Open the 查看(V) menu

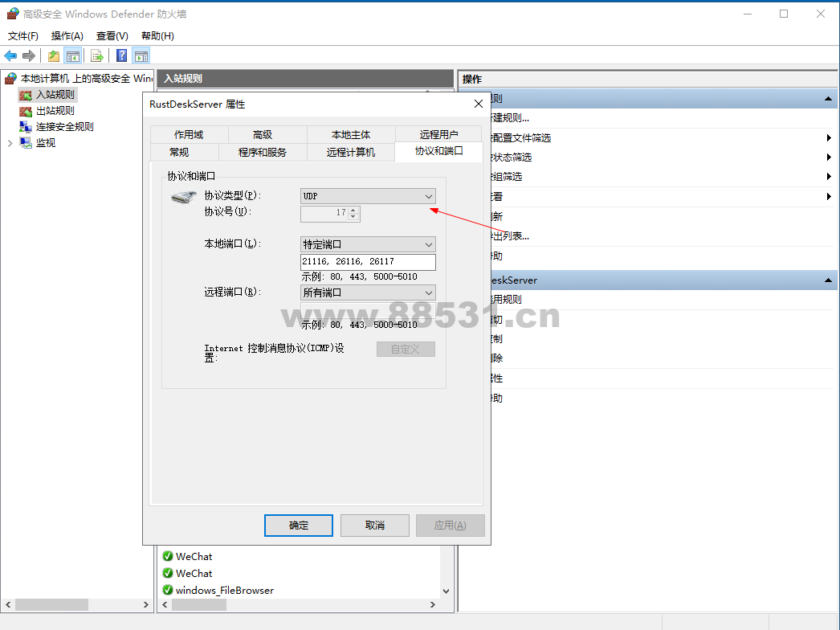pyautogui.click(x=112, y=36)
